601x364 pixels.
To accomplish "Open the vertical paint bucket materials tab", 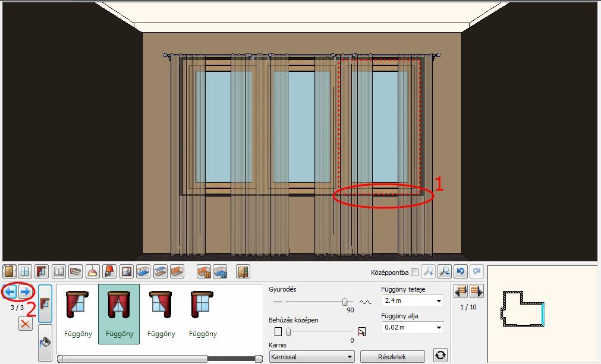I will [x=45, y=343].
